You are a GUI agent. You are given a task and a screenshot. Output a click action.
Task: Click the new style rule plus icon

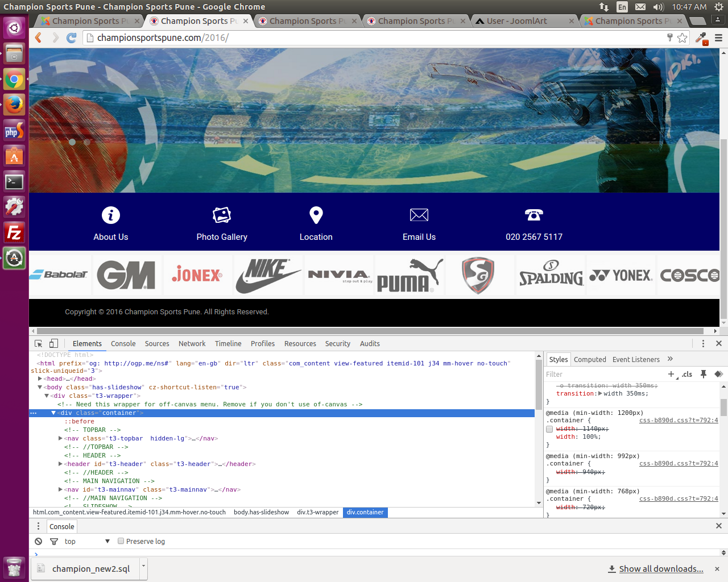(x=671, y=374)
